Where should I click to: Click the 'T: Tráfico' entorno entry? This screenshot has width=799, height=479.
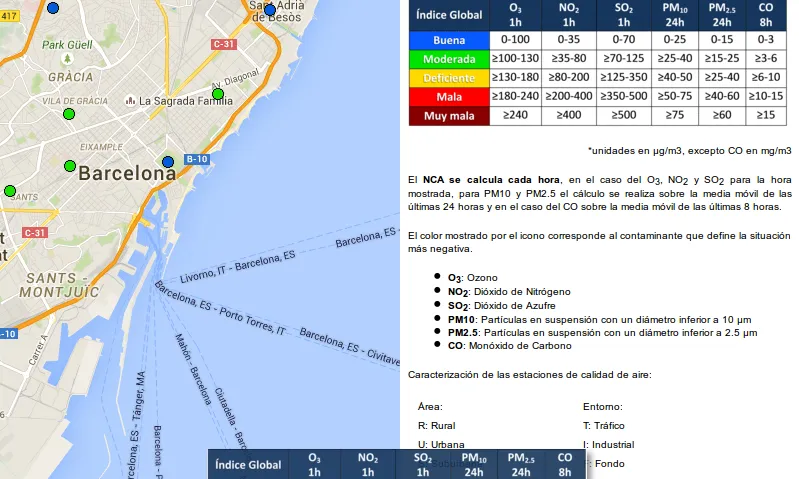point(603,425)
